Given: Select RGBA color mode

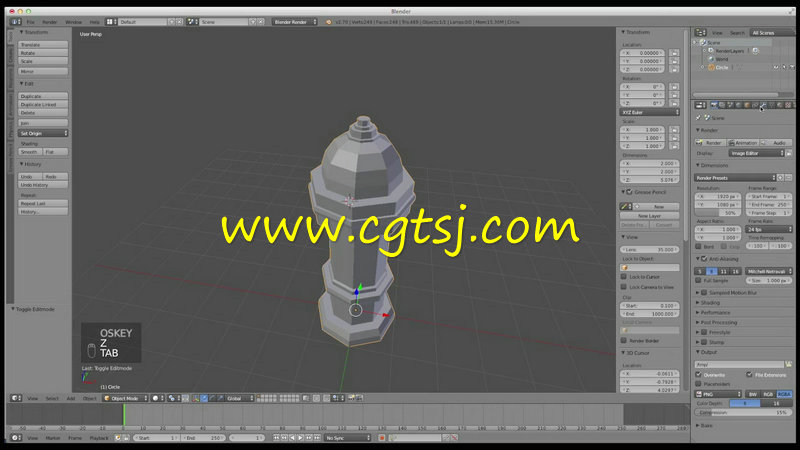Looking at the screenshot, I should (x=784, y=394).
